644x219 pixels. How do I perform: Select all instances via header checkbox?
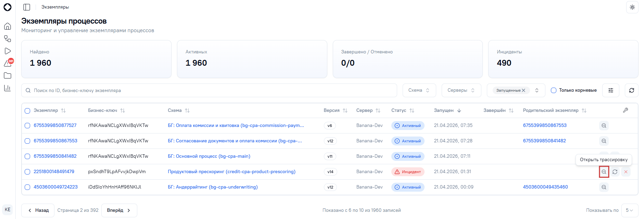click(x=28, y=111)
